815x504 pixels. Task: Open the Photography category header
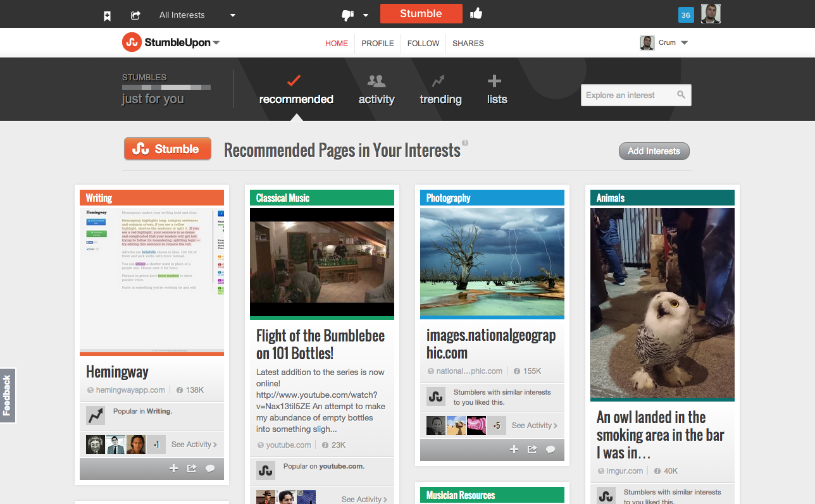click(x=492, y=198)
